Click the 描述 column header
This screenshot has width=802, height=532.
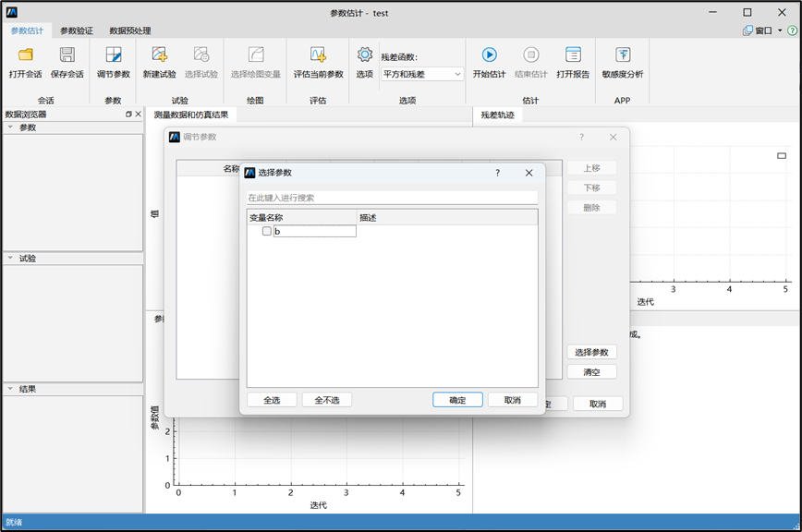tap(447, 218)
